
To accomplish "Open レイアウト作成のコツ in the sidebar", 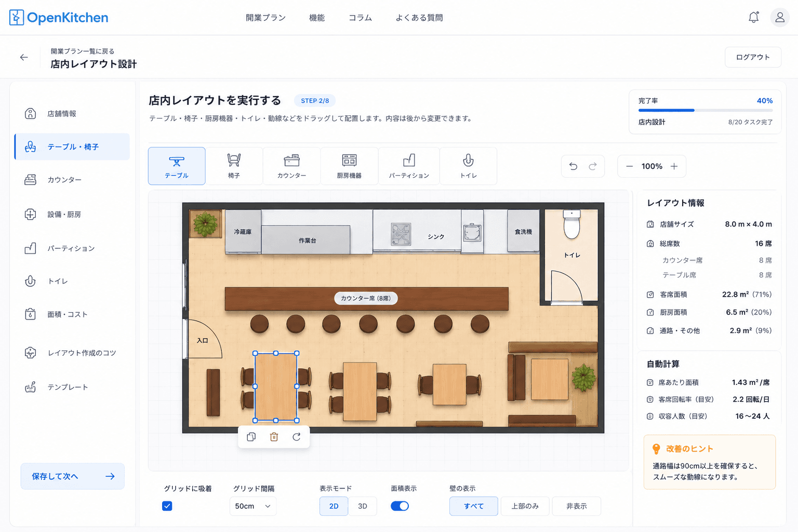I will [72, 353].
